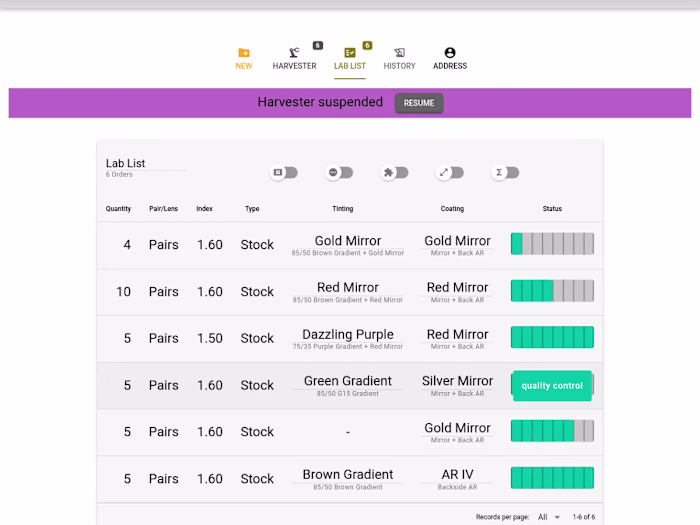This screenshot has width=700, height=525.
Task: Click the Type column header
Action: pyautogui.click(x=252, y=208)
